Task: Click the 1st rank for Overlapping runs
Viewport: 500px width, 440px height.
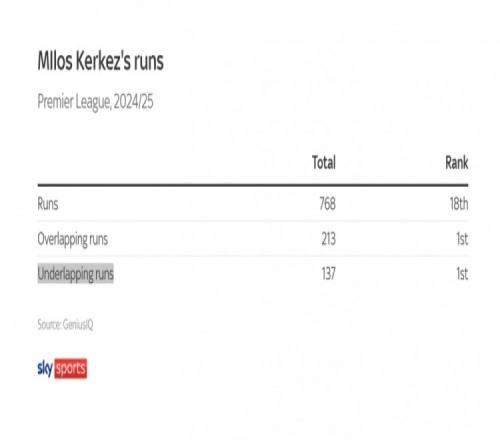Action: [462, 239]
